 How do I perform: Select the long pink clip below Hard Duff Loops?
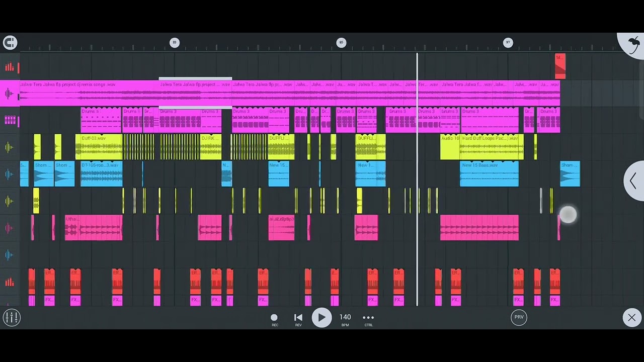click(479, 227)
